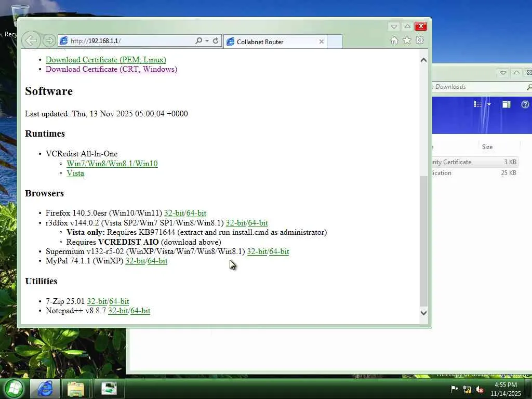Click the Software heading text
This screenshot has height=399, width=532.
(x=49, y=91)
